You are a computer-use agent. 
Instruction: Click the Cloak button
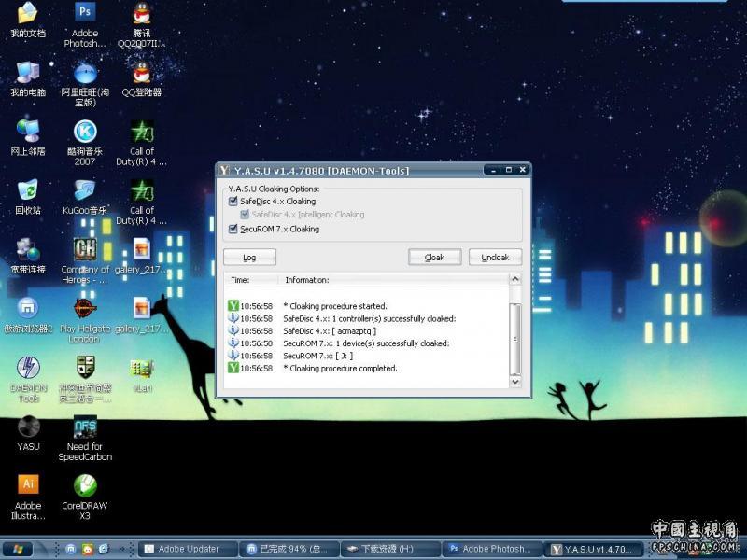(x=434, y=258)
